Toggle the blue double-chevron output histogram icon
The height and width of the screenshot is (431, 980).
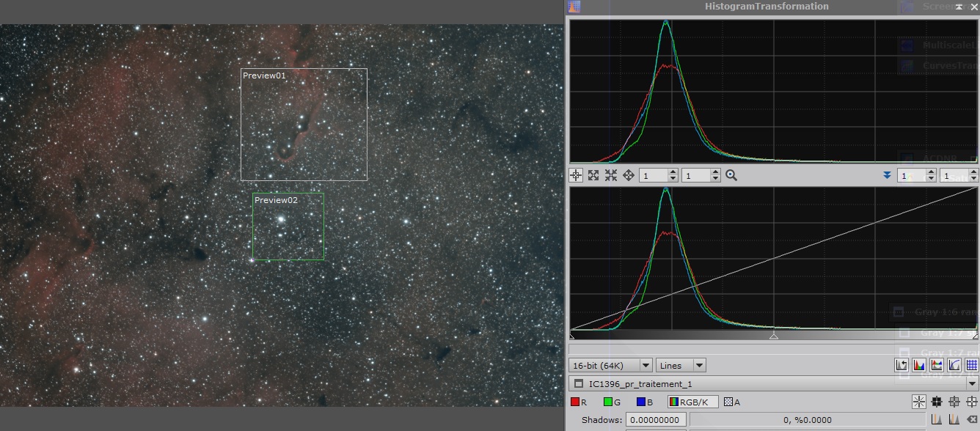(887, 175)
